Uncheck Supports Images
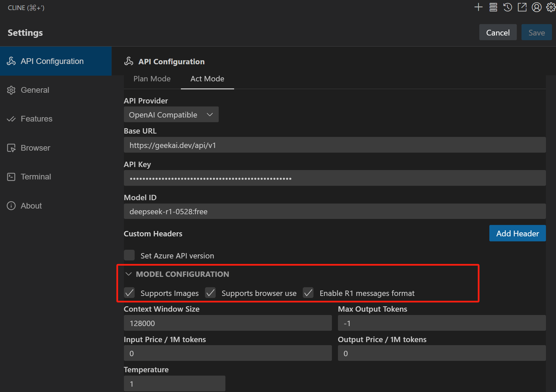The width and height of the screenshot is (556, 392). click(129, 293)
